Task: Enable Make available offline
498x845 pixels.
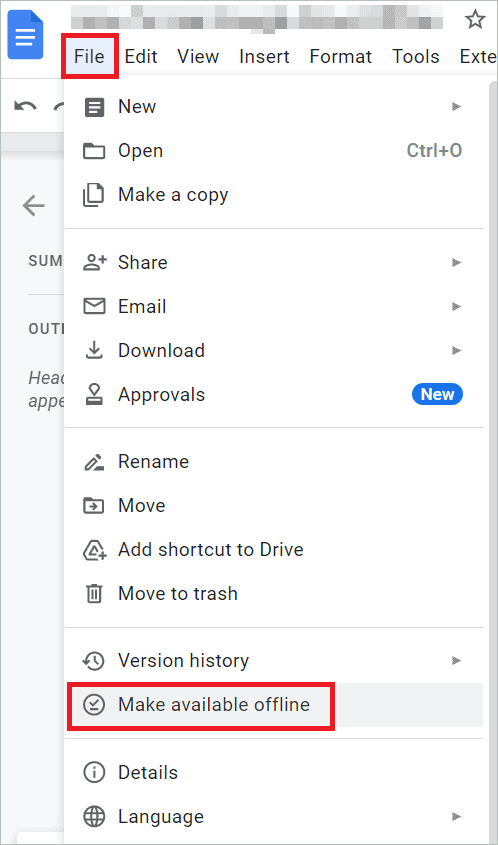Action: pos(274,705)
